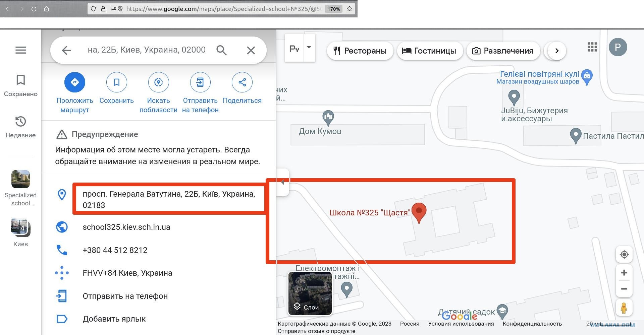644x335 pixels.
Task: Select the JuBiju store map marker
Action: tap(514, 97)
